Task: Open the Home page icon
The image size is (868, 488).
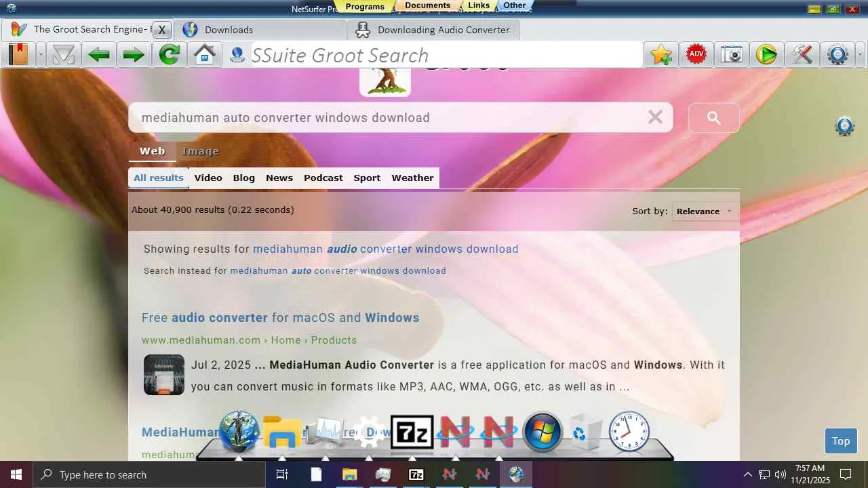Action: pyautogui.click(x=204, y=55)
